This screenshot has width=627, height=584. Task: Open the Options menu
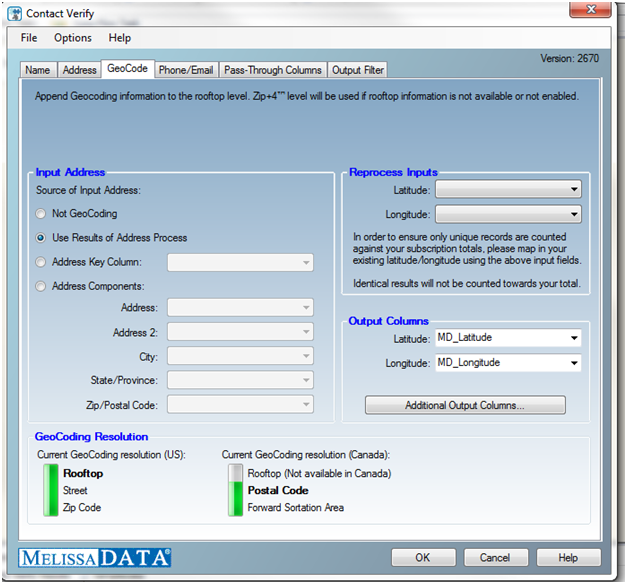click(73, 38)
